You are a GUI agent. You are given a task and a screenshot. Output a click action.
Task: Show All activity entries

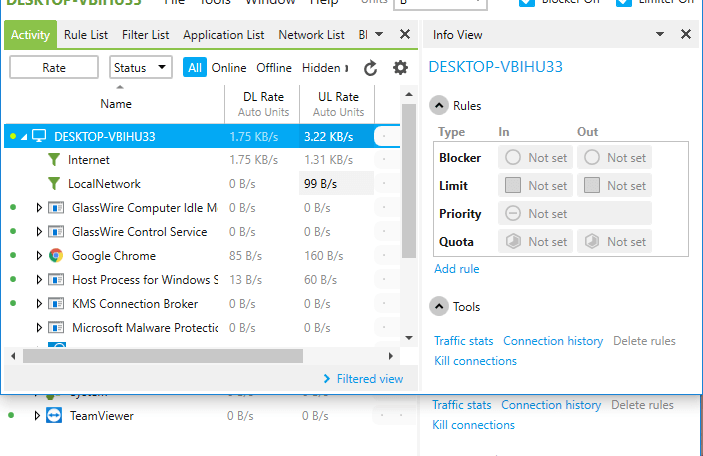195,67
